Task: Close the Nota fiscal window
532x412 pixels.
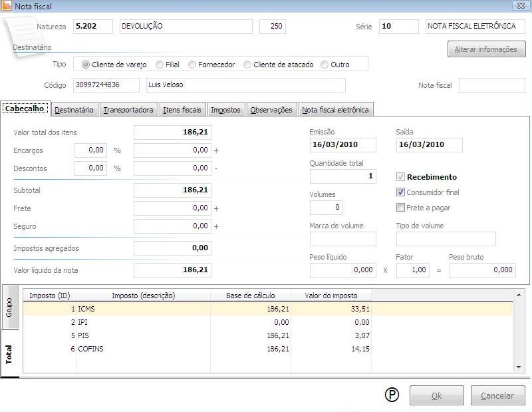Action: pyautogui.click(x=521, y=6)
